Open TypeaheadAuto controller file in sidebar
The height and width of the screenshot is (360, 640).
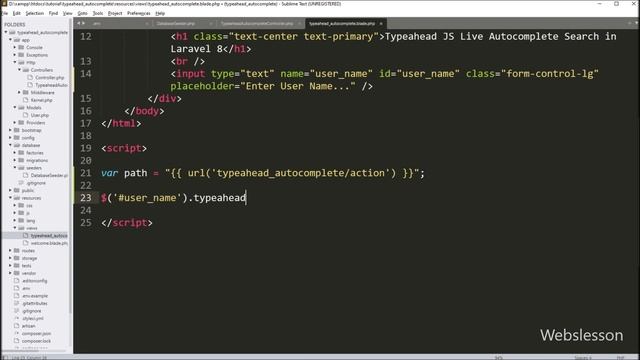(51, 85)
